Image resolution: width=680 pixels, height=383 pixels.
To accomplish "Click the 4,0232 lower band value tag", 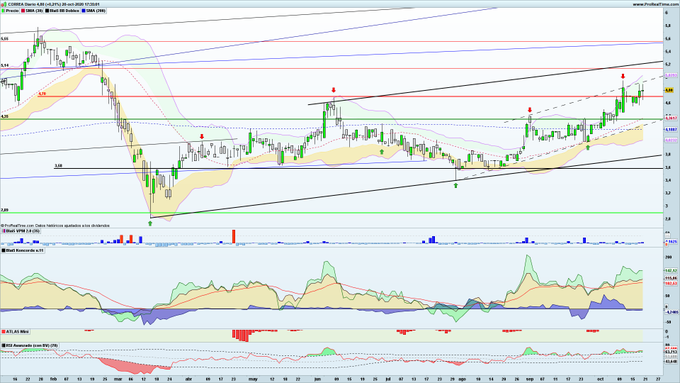I will (671, 140).
